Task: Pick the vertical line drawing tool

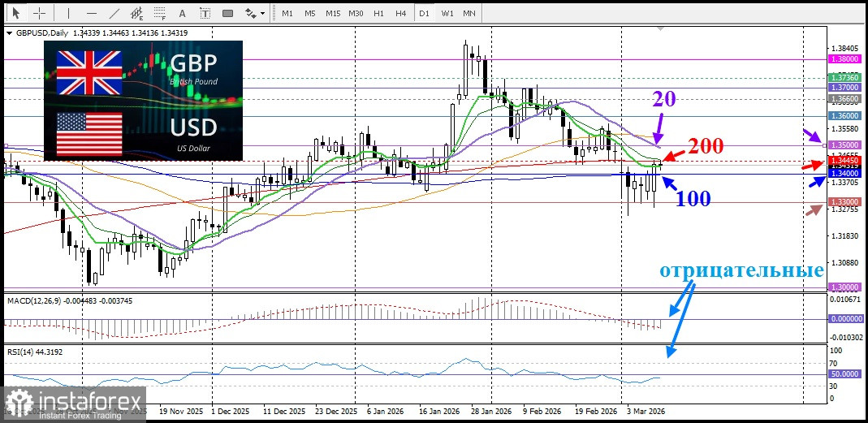Action: pos(68,13)
